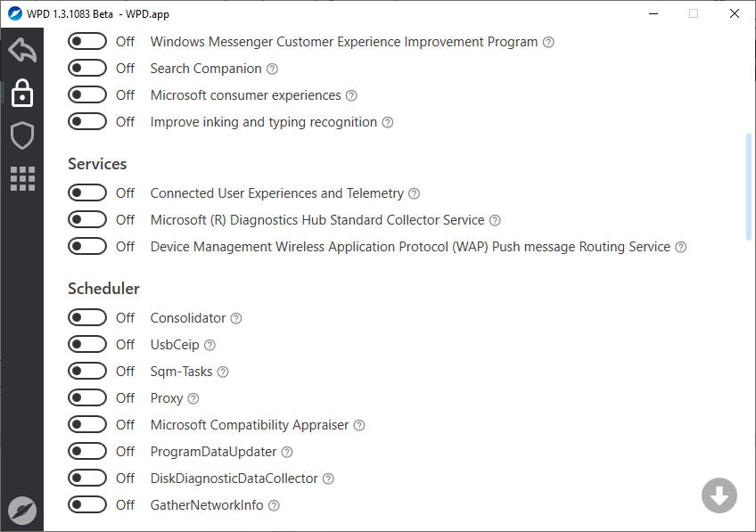This screenshot has height=532, width=756.
Task: Click the back arrow icon in sidebar
Action: pyautogui.click(x=22, y=51)
